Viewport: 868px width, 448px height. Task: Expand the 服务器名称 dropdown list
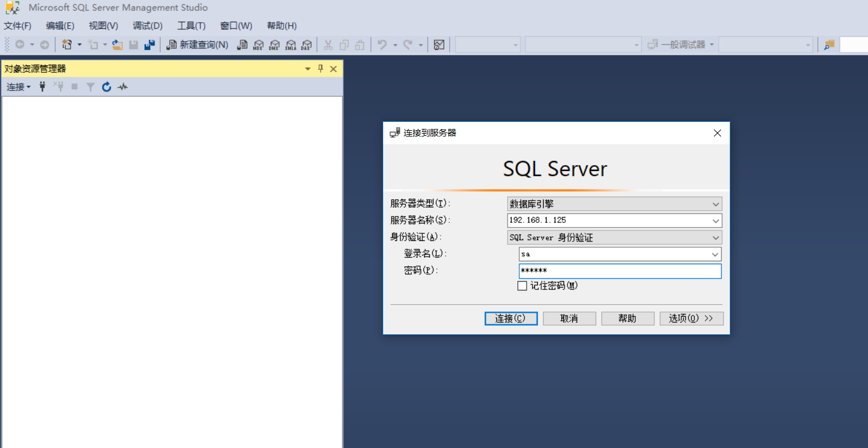click(716, 220)
